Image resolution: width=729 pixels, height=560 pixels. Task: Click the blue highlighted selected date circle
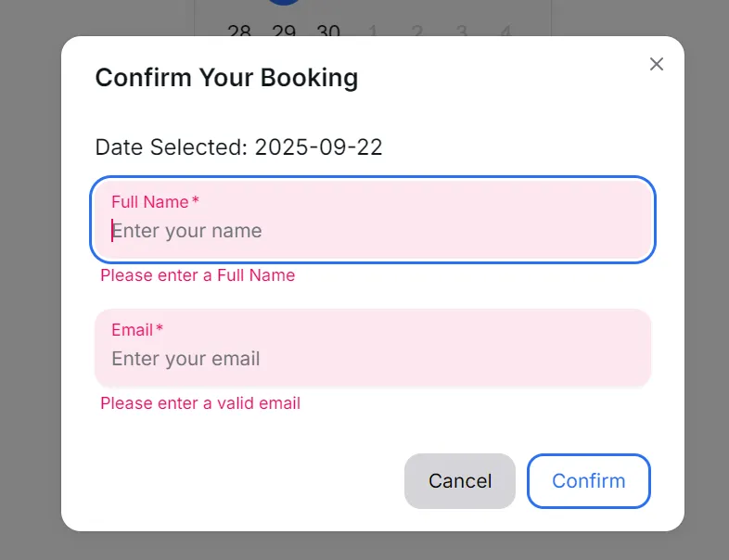(x=284, y=3)
